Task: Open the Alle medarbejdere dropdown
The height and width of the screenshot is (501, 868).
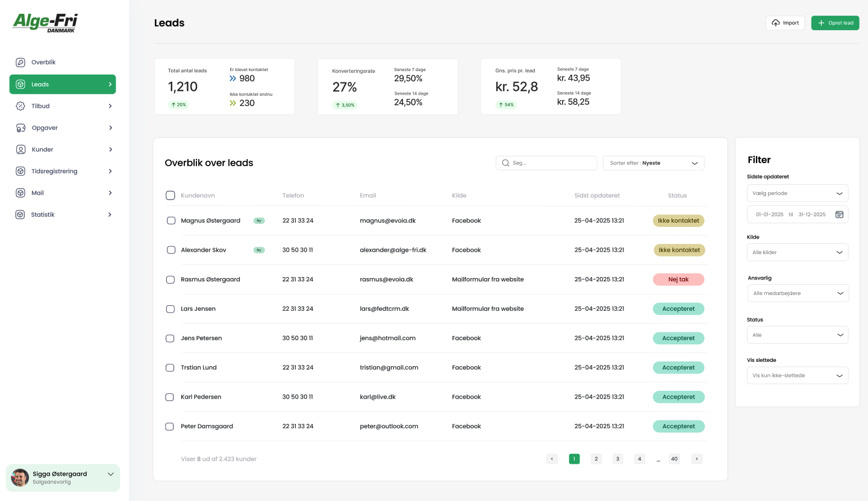Action: point(798,293)
